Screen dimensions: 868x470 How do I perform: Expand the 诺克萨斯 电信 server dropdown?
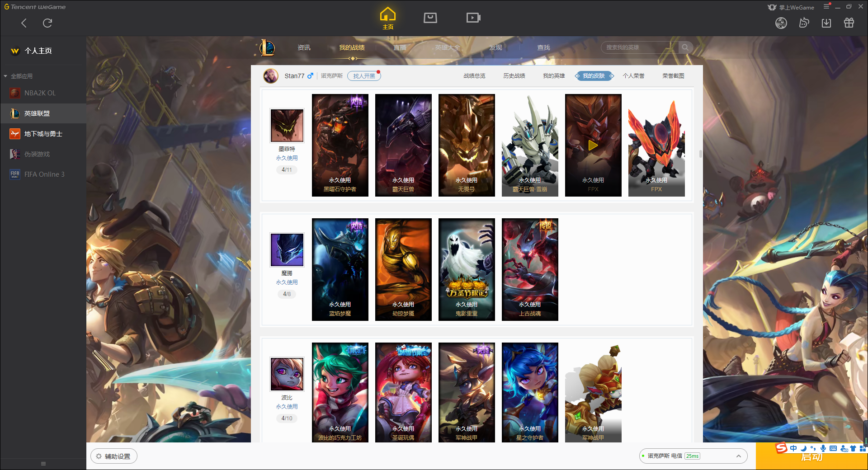(x=693, y=456)
